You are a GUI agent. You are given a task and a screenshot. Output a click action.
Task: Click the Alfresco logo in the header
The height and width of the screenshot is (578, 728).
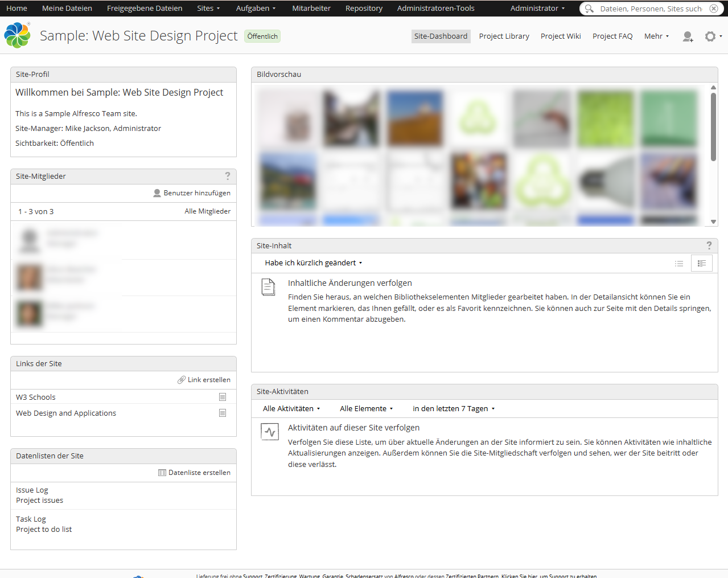coord(18,35)
